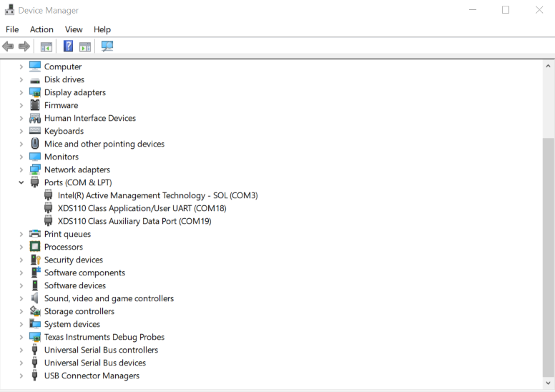Viewport: 555px width, 392px height.
Task: Click the Show/Hide console tree toolbar icon
Action: tap(46, 46)
